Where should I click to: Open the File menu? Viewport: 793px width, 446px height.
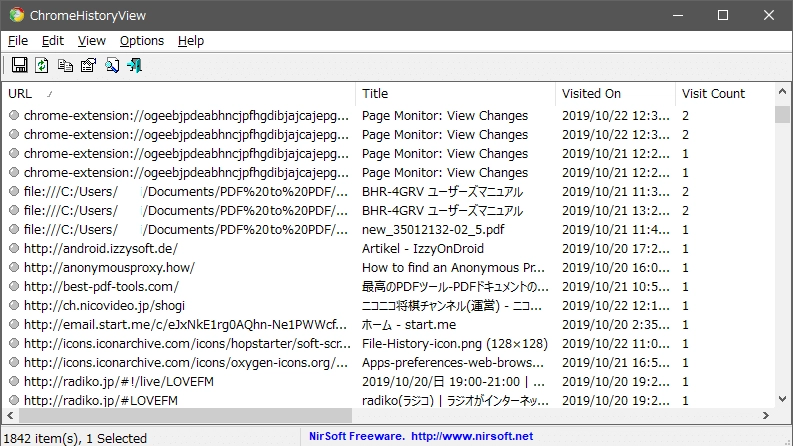[x=18, y=40]
